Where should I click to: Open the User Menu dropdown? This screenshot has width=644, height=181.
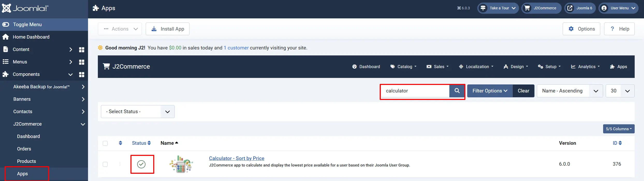click(618, 8)
